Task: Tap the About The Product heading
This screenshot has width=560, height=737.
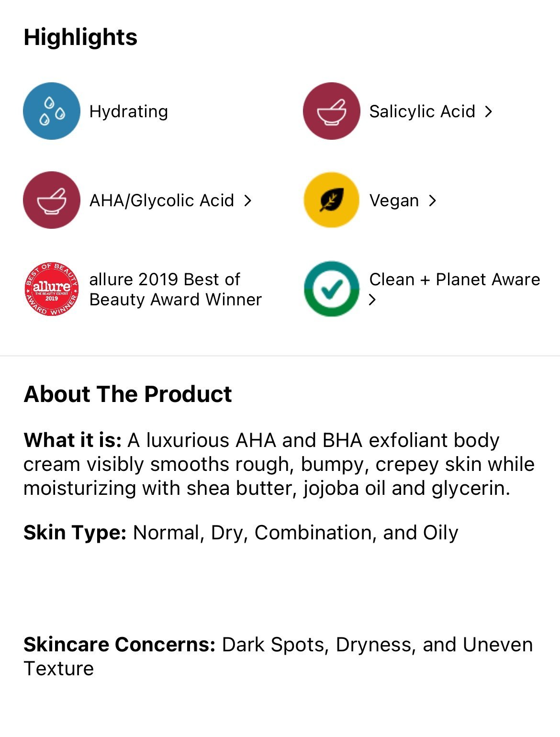Action: 128,394
